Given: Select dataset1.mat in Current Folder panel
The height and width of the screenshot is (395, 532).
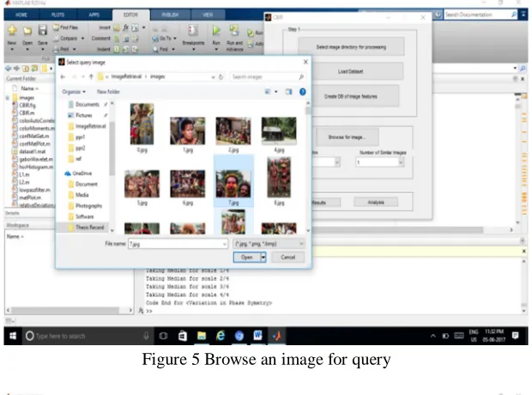Looking at the screenshot, I should [x=32, y=151].
